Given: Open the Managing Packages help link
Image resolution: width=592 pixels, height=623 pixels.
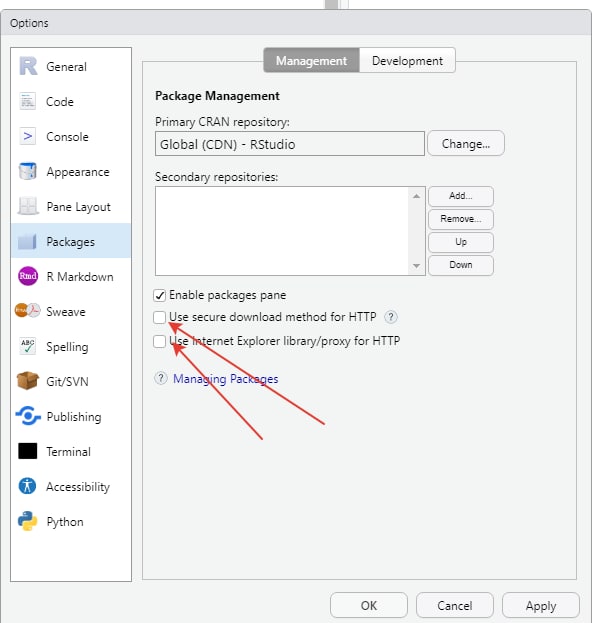Looking at the screenshot, I should point(226,379).
